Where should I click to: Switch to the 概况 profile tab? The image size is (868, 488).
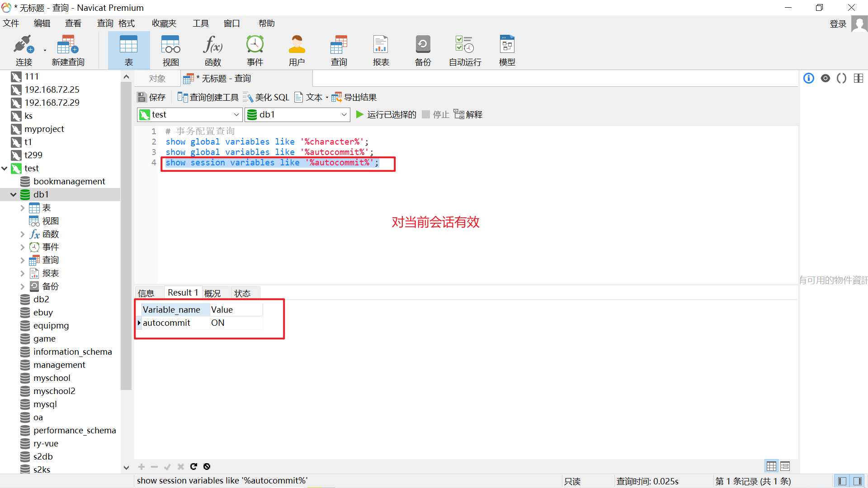[x=212, y=293]
